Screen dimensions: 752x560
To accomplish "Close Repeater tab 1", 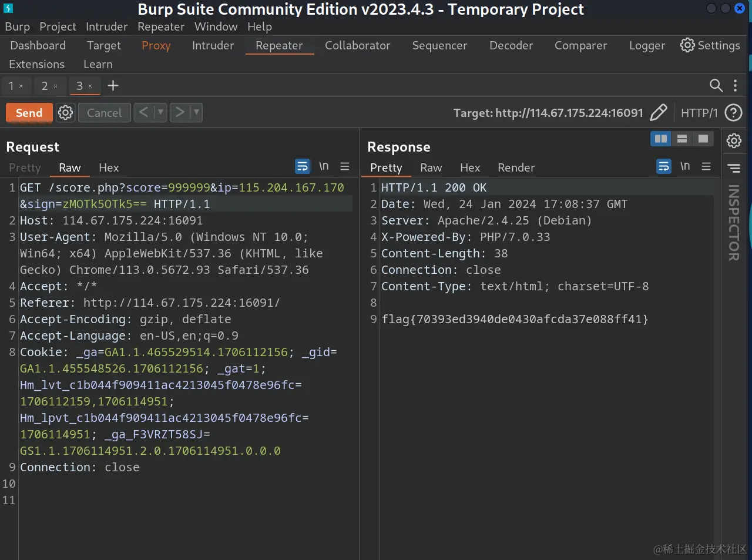I will point(21,86).
